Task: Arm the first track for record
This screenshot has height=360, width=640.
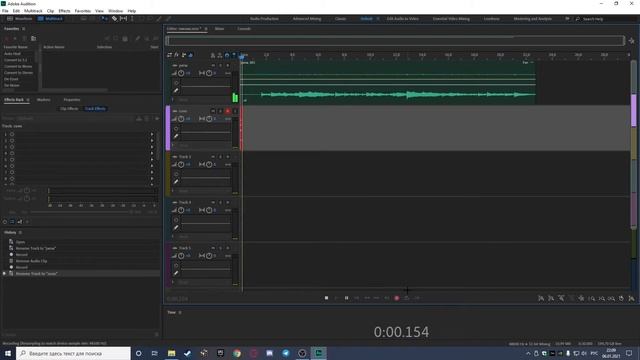Action: [x=228, y=65]
